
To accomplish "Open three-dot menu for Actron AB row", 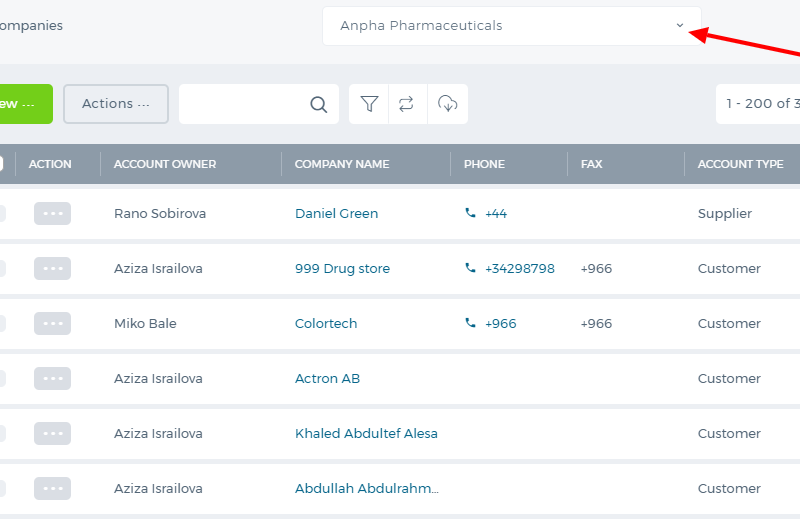I will [x=53, y=379].
